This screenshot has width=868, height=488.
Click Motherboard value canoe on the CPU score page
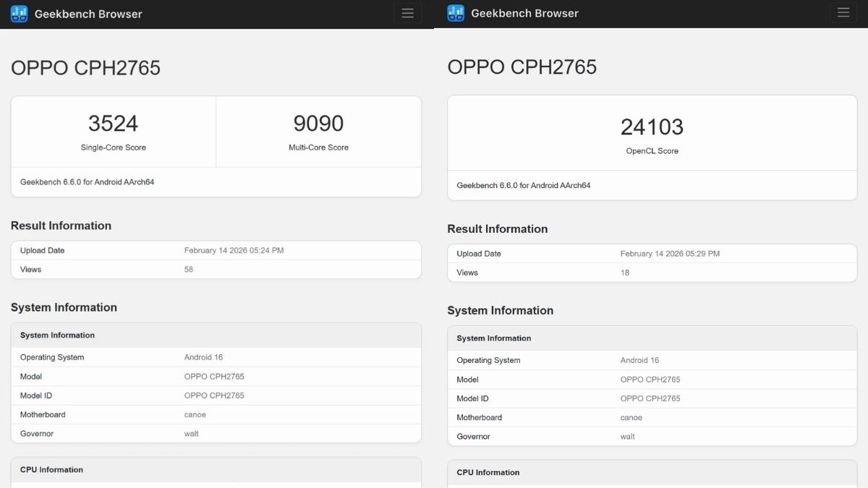(x=195, y=415)
